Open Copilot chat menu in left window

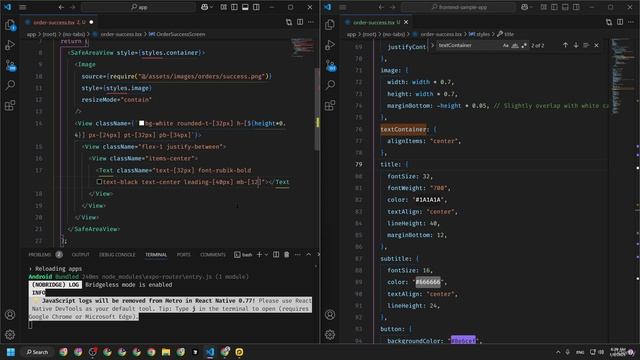click(x=204, y=7)
